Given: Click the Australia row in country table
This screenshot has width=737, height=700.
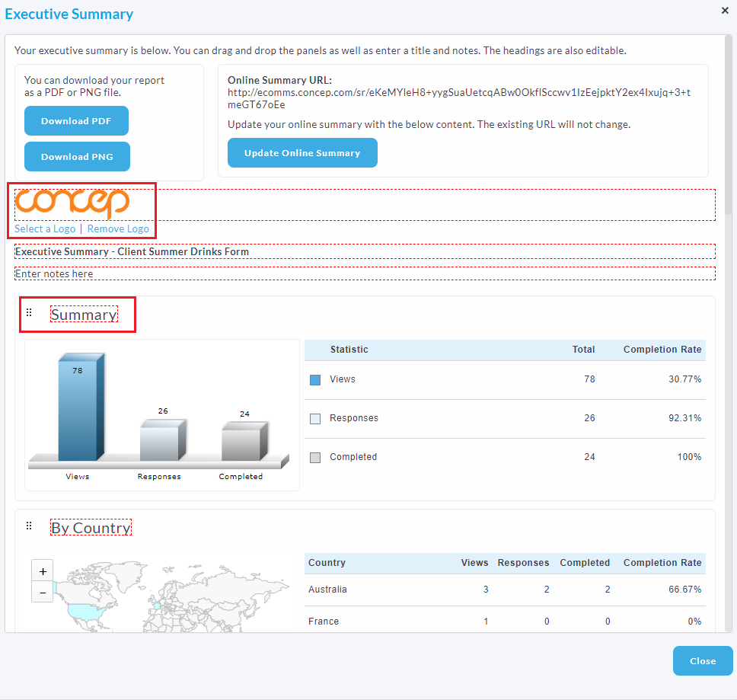Looking at the screenshot, I should (505, 590).
